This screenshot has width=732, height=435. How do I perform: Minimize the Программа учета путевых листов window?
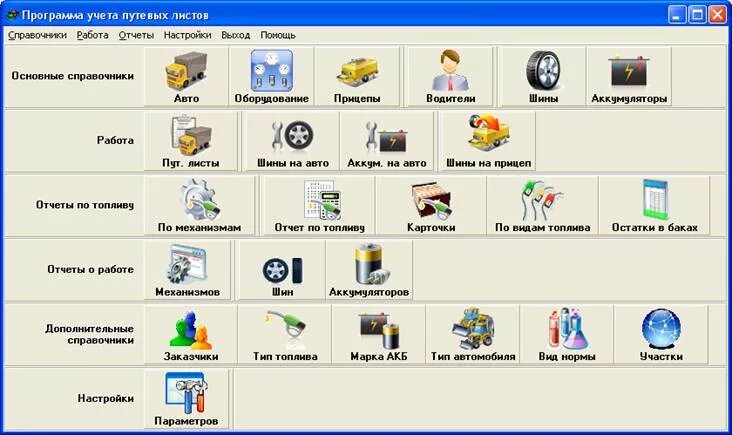(x=676, y=15)
